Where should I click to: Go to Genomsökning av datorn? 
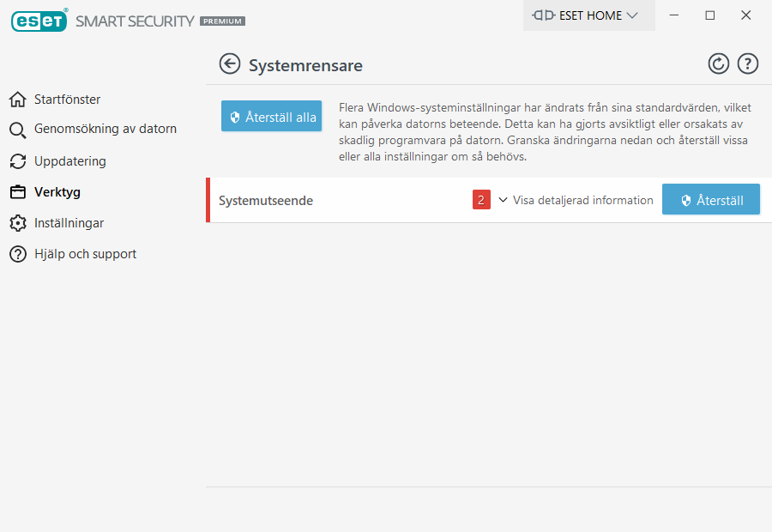coord(105,130)
